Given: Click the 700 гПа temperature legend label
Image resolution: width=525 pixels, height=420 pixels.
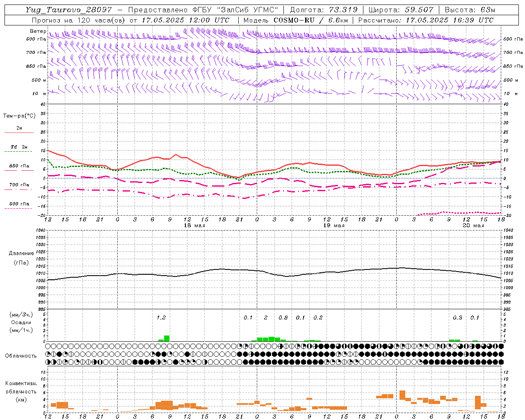Looking at the screenshot, I should pyautogui.click(x=19, y=185).
